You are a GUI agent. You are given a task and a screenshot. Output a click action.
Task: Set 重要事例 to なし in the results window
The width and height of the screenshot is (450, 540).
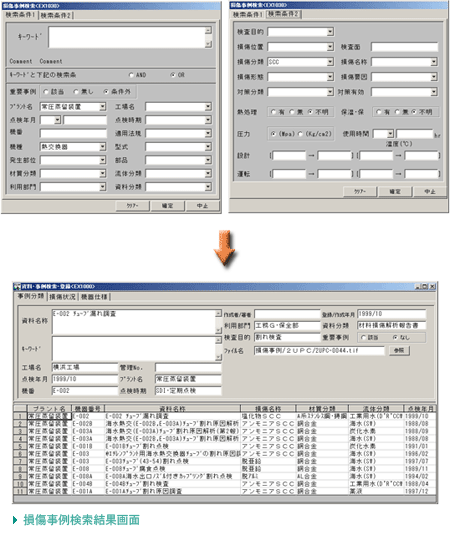pyautogui.click(x=395, y=338)
